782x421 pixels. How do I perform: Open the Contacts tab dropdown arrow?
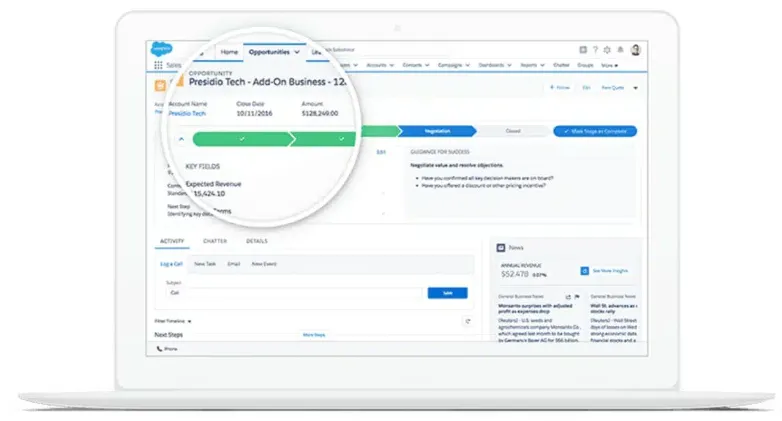coord(427,65)
